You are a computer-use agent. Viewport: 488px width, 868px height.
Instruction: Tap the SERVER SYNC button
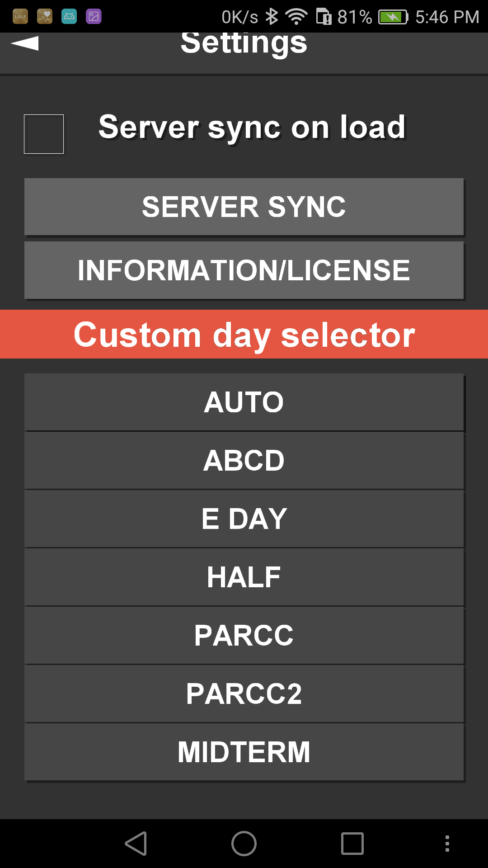244,207
